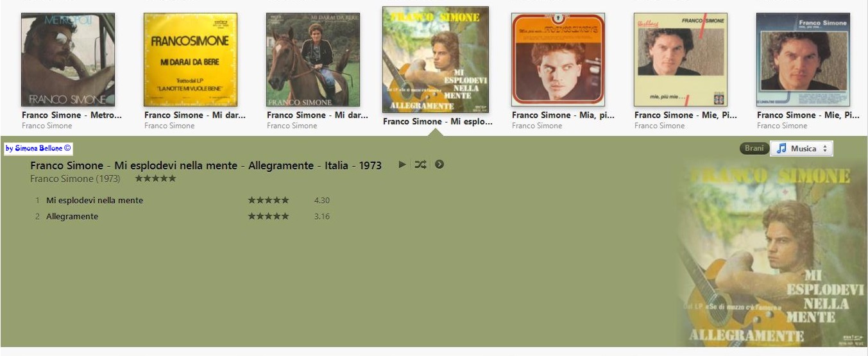Click the large album artwork
The image size is (868, 356).
(770, 253)
